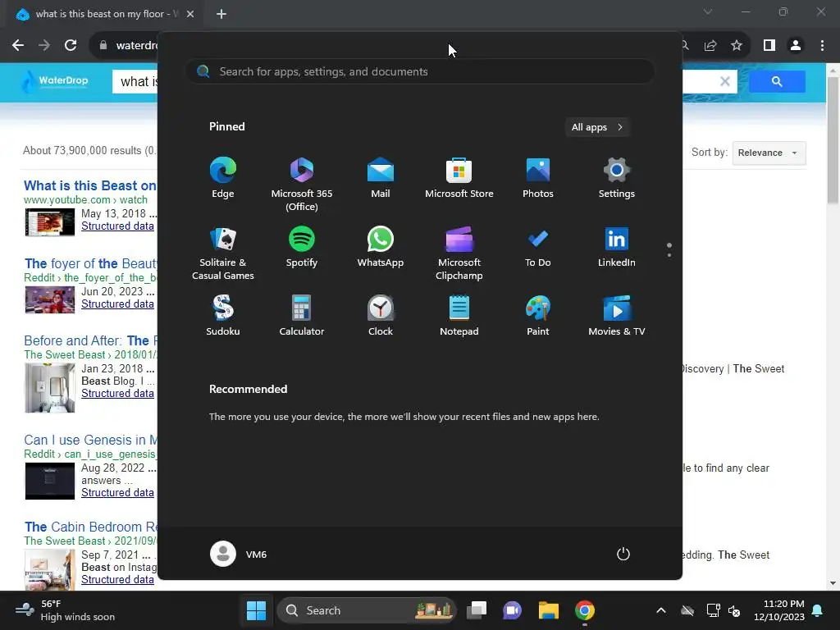Open Chrome's tab search dropdown

coord(708,11)
